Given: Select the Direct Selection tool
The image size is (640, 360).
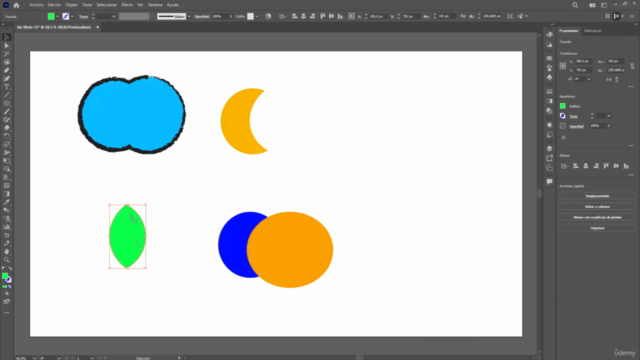Looking at the screenshot, I should click(7, 46).
